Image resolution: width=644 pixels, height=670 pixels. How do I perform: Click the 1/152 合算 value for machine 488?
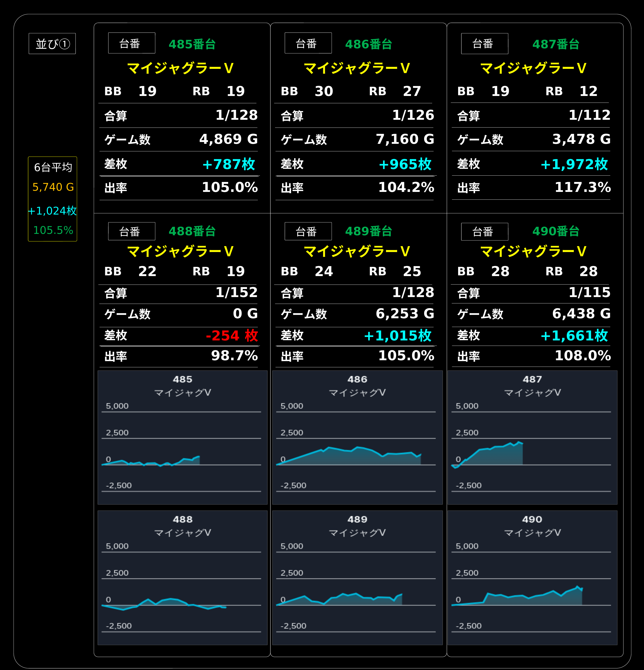pos(237,293)
